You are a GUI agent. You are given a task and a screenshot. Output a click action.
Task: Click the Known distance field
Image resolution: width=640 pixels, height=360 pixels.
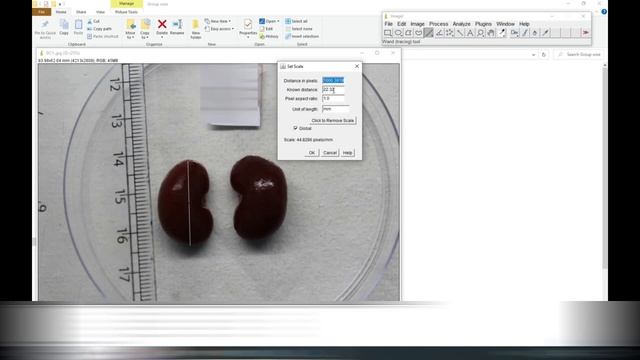pyautogui.click(x=333, y=89)
